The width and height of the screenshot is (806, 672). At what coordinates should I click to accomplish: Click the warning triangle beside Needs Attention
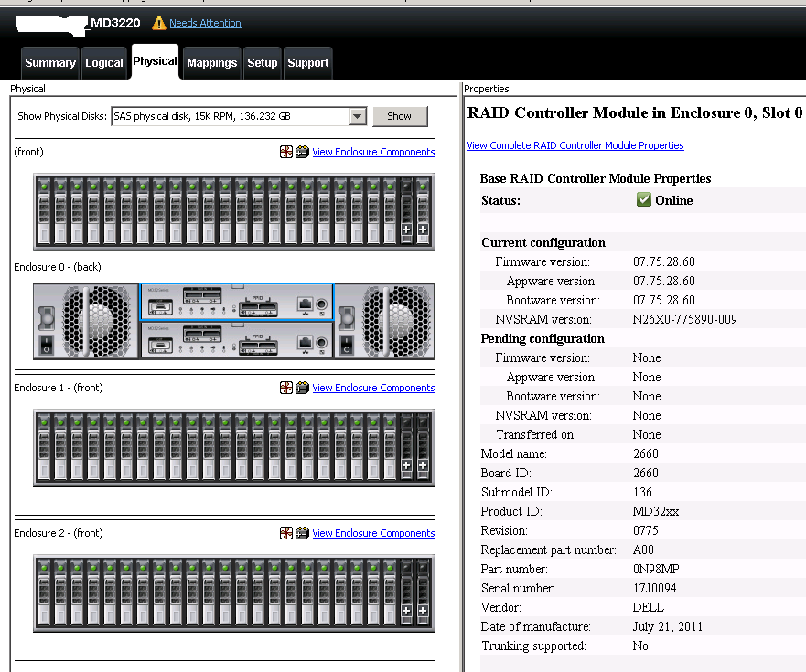(x=158, y=23)
